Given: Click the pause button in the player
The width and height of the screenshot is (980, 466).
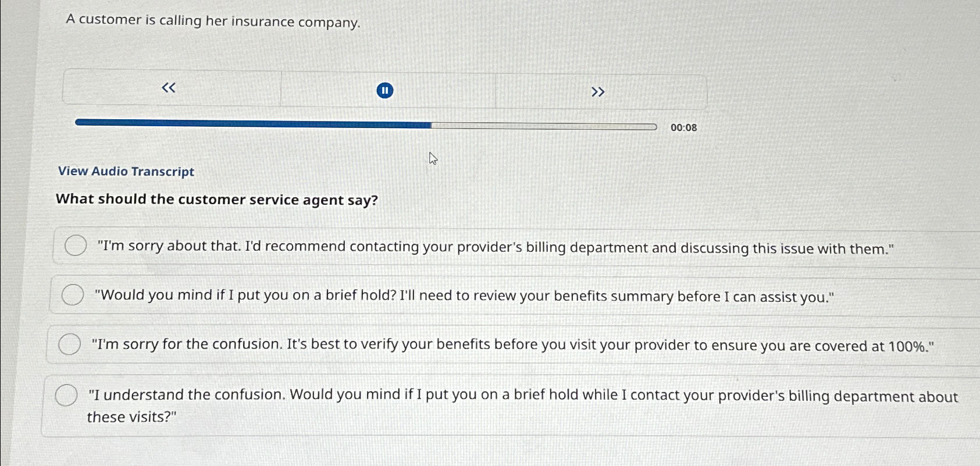Looking at the screenshot, I should pos(385,90).
